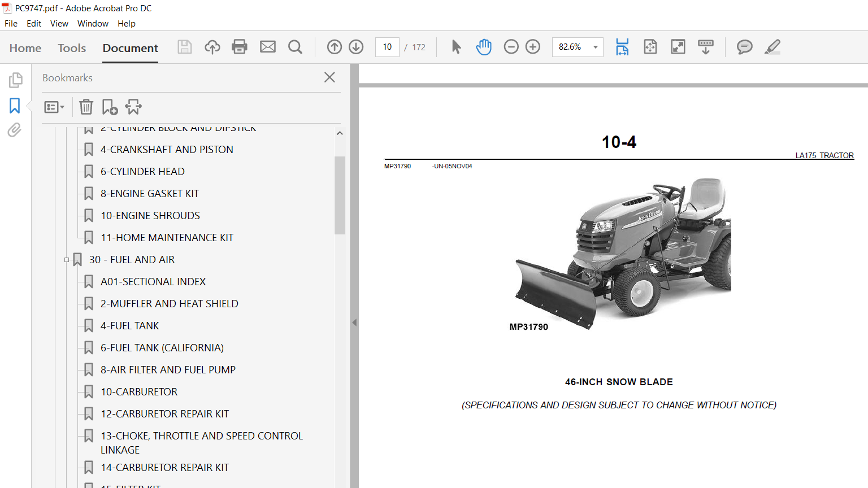
Task: Enable fit-width scrolling mode icon
Action: (x=622, y=47)
